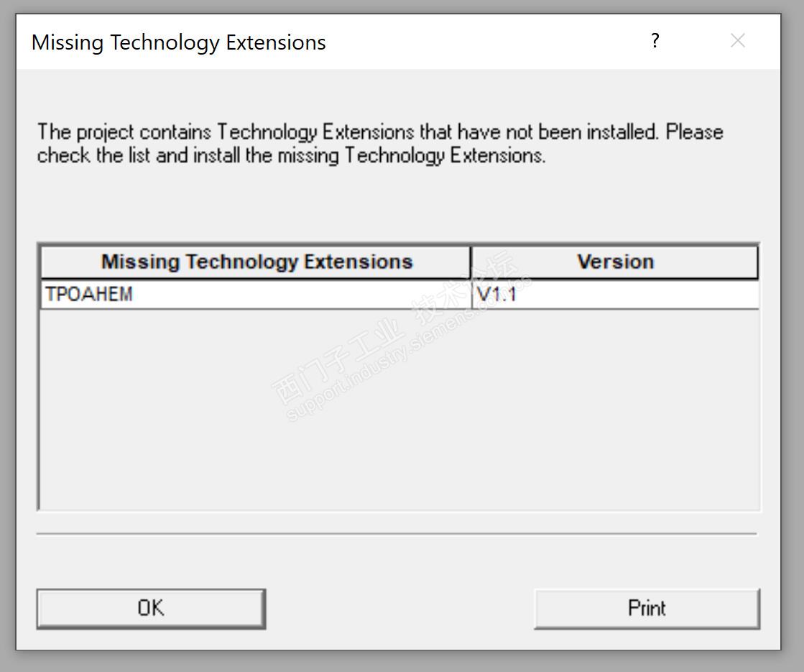Click the divider between the column headers
This screenshot has height=672, width=804.
click(x=471, y=262)
